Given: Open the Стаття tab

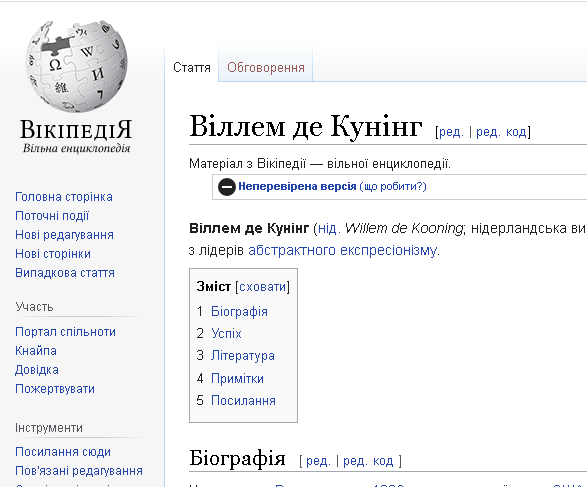Looking at the screenshot, I should click(192, 68).
